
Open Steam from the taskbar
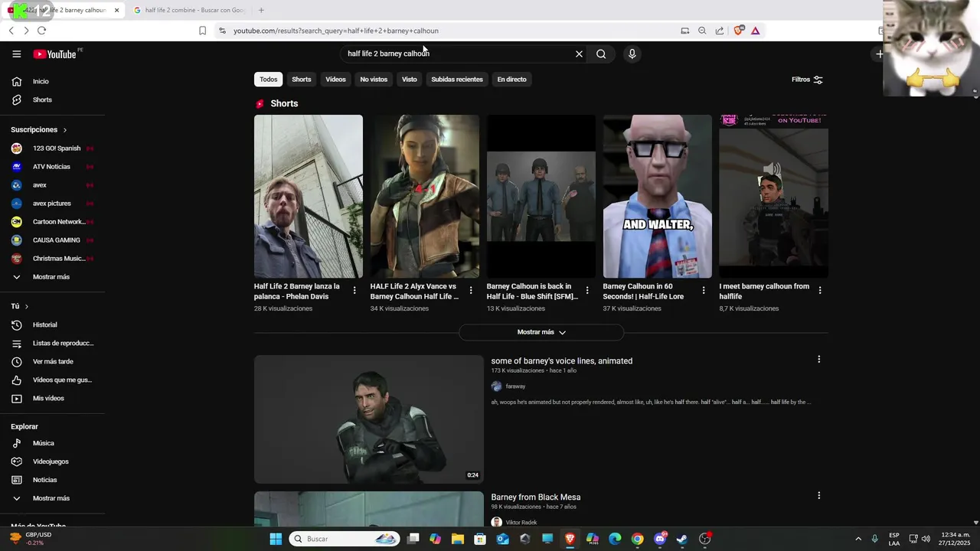(x=682, y=539)
